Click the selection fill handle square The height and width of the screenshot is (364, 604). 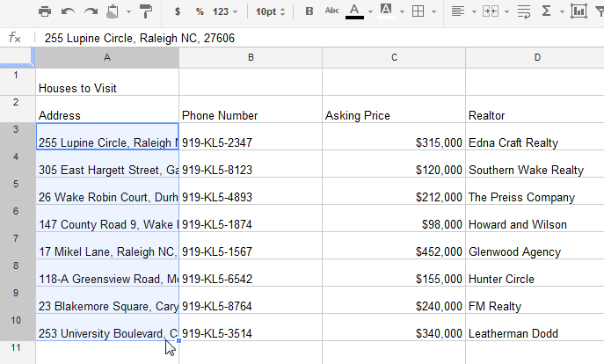tap(178, 341)
